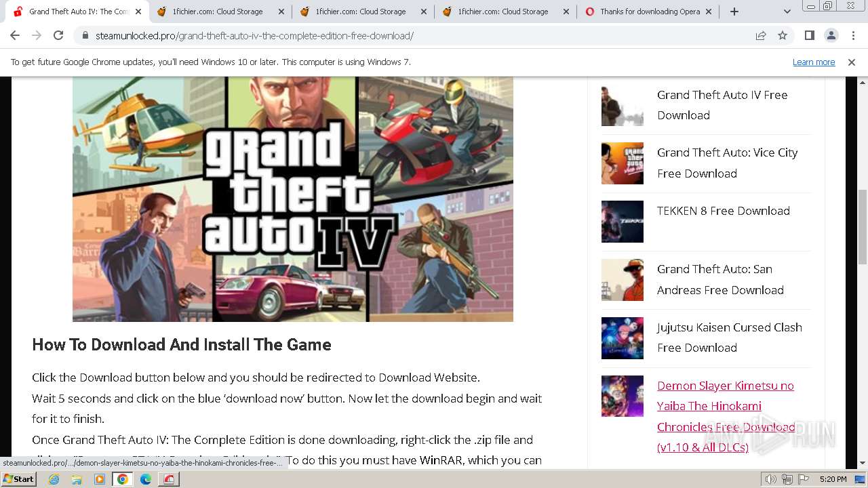The height and width of the screenshot is (488, 868).
Task: Click the 5:20 PM system clock
Action: coord(833,479)
